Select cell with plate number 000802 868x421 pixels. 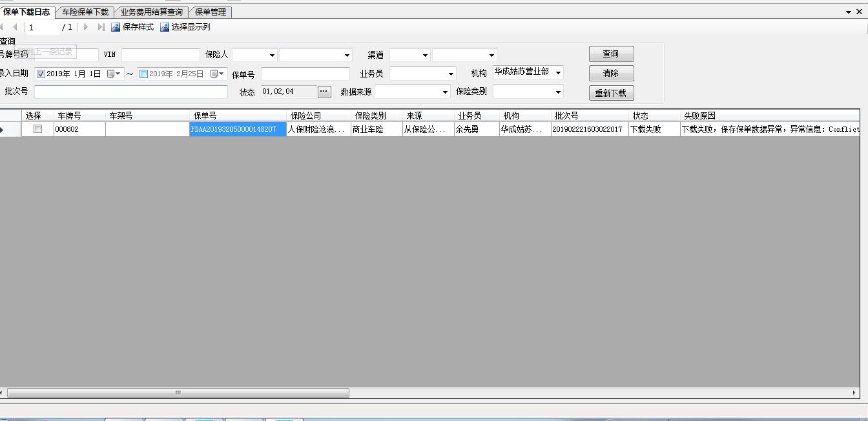coord(79,129)
